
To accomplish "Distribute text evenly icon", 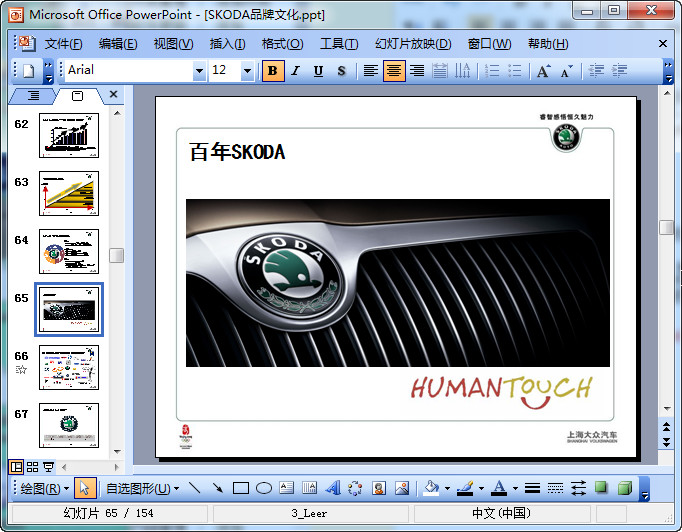I will (440, 71).
